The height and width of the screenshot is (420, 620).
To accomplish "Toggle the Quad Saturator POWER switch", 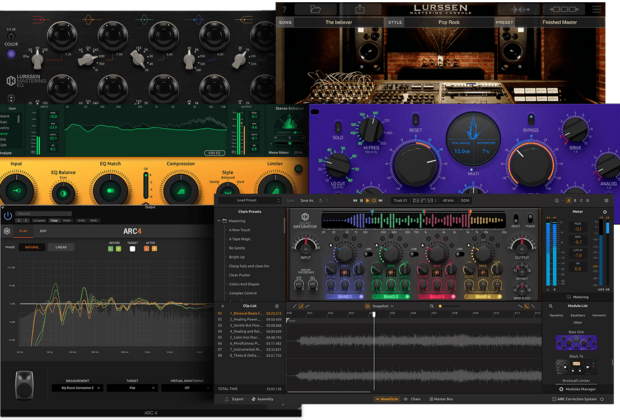I will (530, 219).
